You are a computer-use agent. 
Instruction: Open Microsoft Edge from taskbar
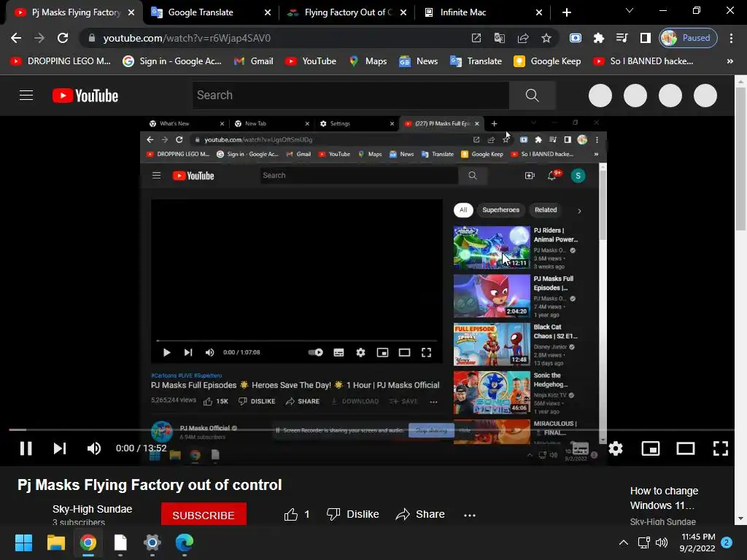coord(185,542)
